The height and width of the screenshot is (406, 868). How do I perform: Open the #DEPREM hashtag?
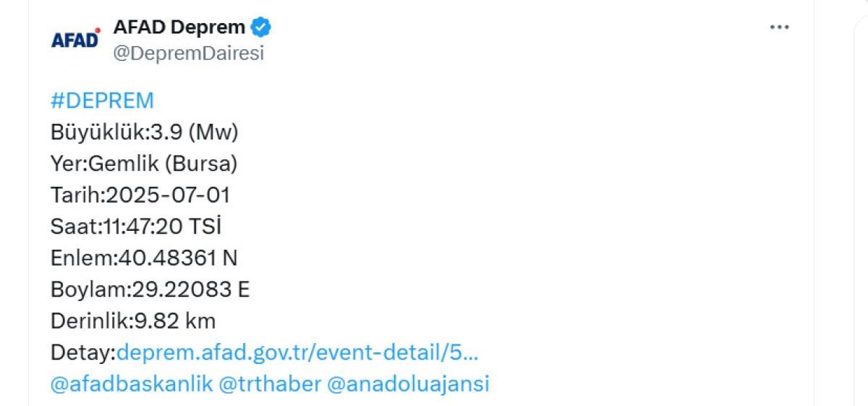coord(102,101)
